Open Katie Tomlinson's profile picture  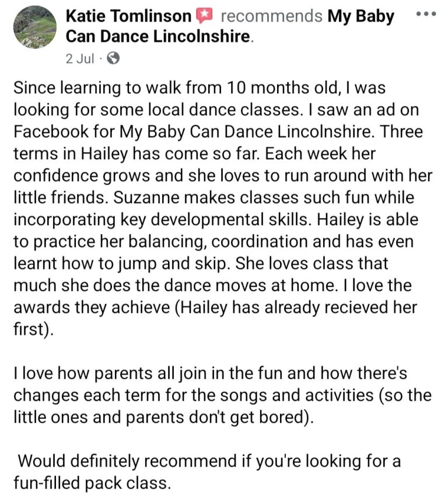(x=34, y=27)
